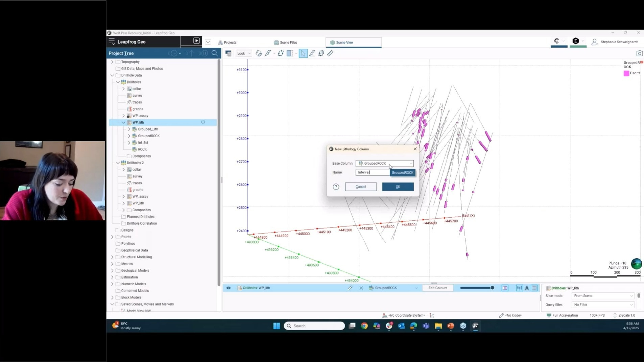Click the Edit Colours button
644x362 pixels.
[x=438, y=288]
